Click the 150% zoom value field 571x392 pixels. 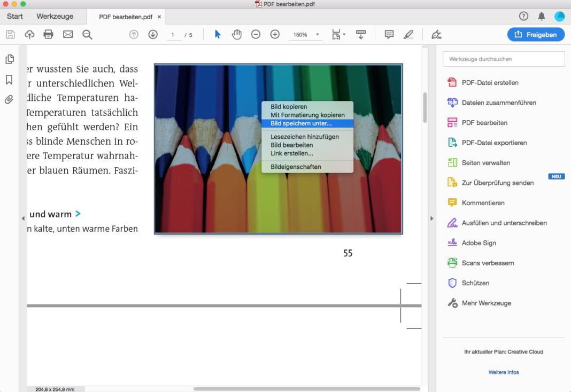[x=300, y=35]
